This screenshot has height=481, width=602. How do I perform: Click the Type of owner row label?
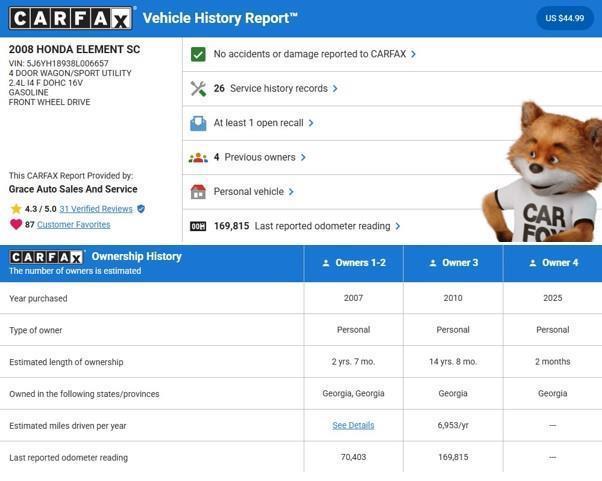[36, 330]
